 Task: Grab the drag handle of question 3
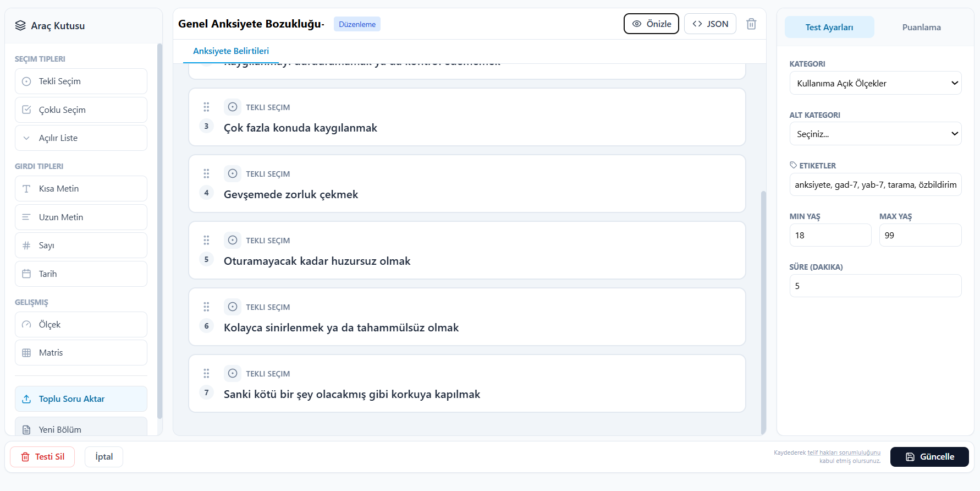click(206, 107)
